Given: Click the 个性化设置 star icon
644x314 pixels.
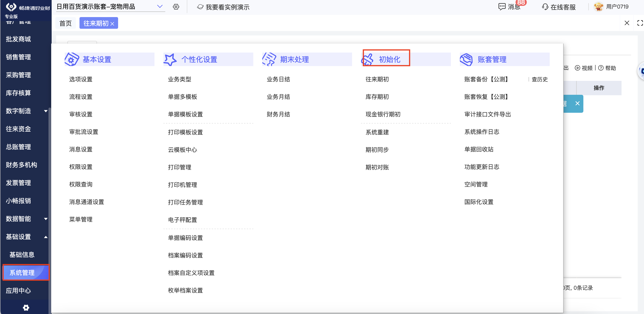Looking at the screenshot, I should tap(170, 59).
